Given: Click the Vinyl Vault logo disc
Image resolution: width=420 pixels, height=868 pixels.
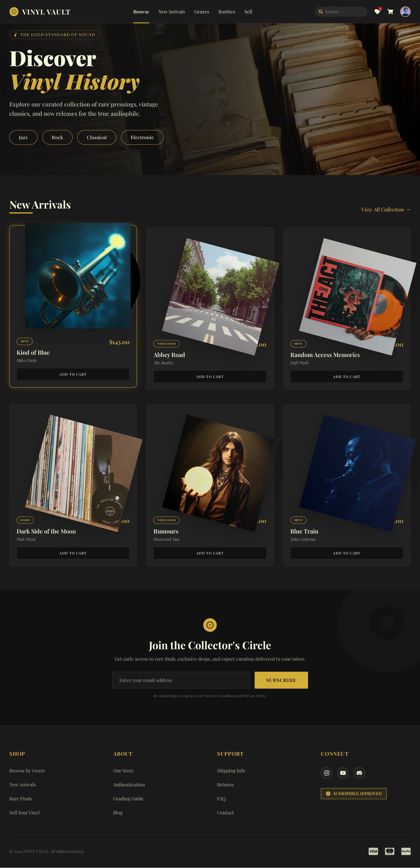Looking at the screenshot, I should click(x=14, y=12).
